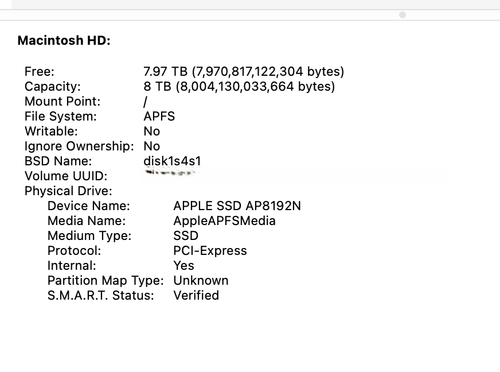
Task: Select the mount point value "/"
Action: tap(145, 102)
